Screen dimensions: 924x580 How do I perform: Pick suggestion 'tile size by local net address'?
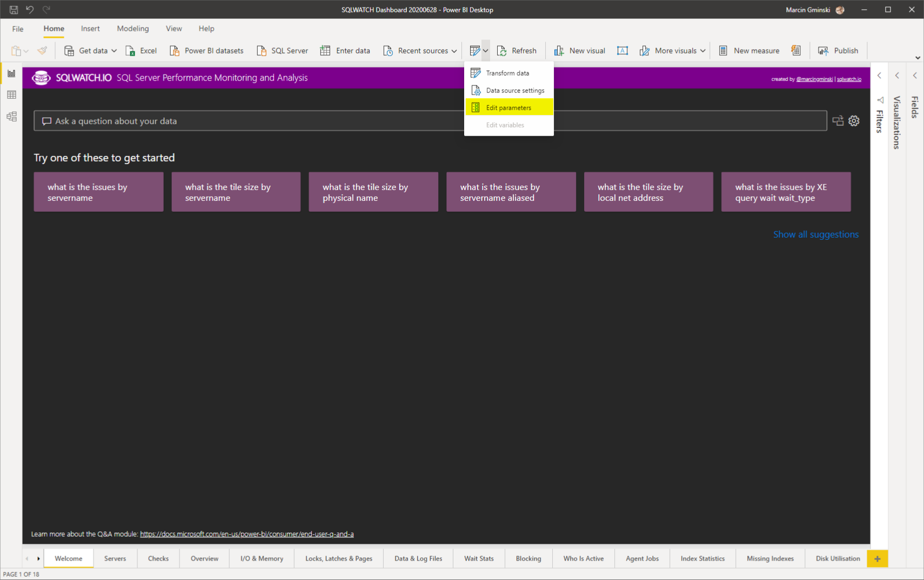[x=648, y=192]
